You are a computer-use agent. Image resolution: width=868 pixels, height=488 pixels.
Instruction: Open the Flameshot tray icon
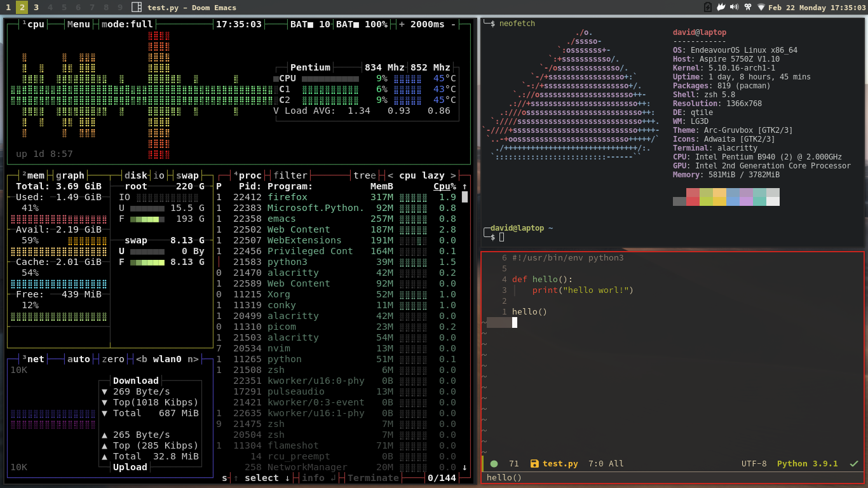point(721,7)
